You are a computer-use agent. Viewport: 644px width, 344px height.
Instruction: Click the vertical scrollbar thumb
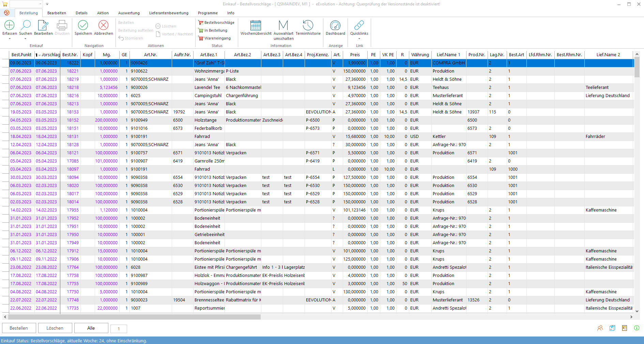pyautogui.click(x=637, y=68)
